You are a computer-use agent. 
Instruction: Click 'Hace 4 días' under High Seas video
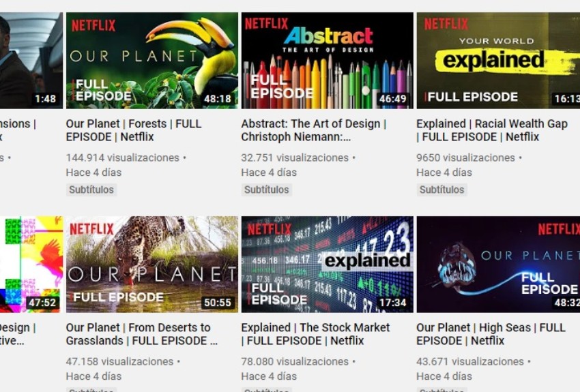[444, 376]
